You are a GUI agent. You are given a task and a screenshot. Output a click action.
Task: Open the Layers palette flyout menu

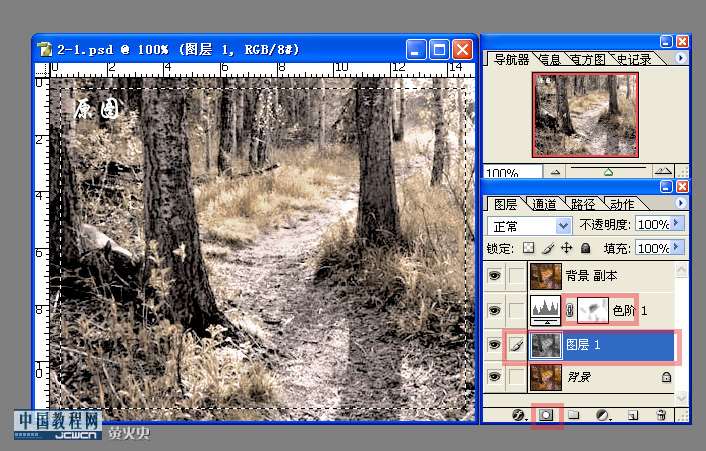tap(681, 203)
